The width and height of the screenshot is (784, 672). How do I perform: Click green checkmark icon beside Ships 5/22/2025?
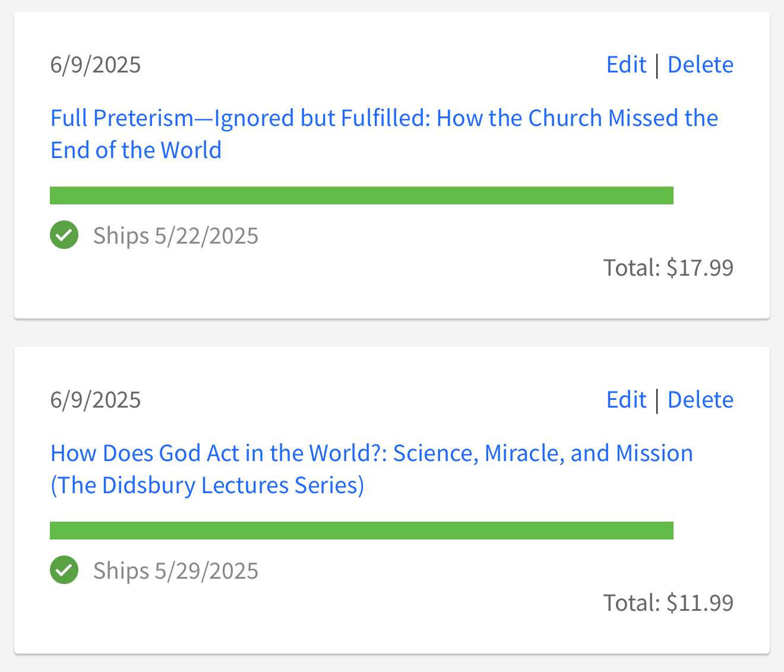[x=64, y=235]
